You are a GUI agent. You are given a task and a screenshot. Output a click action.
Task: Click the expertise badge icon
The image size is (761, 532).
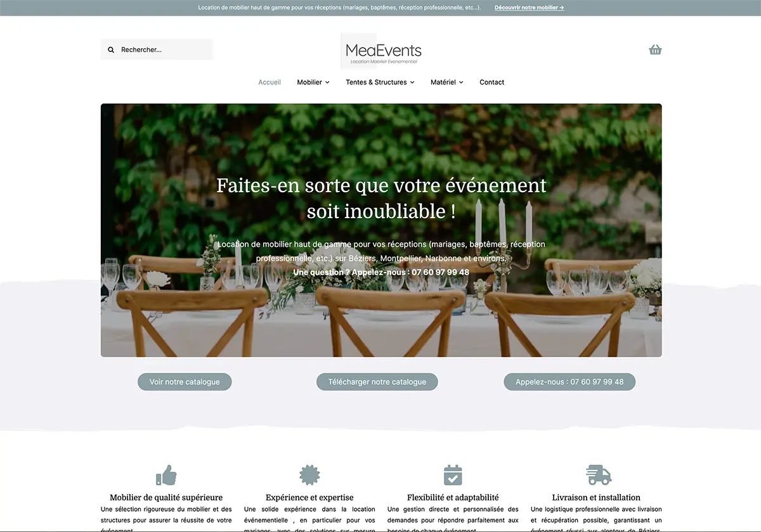point(309,475)
